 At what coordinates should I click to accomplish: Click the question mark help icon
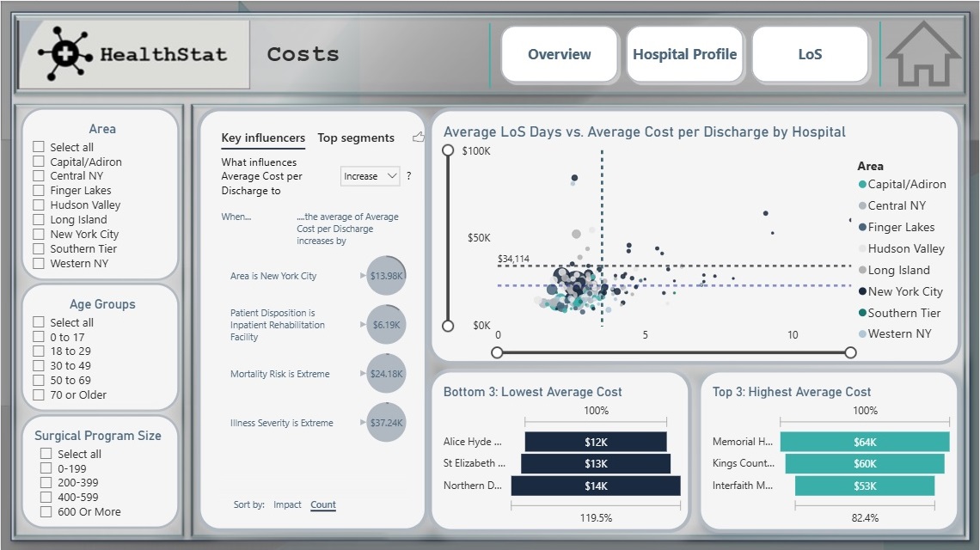[x=408, y=176]
